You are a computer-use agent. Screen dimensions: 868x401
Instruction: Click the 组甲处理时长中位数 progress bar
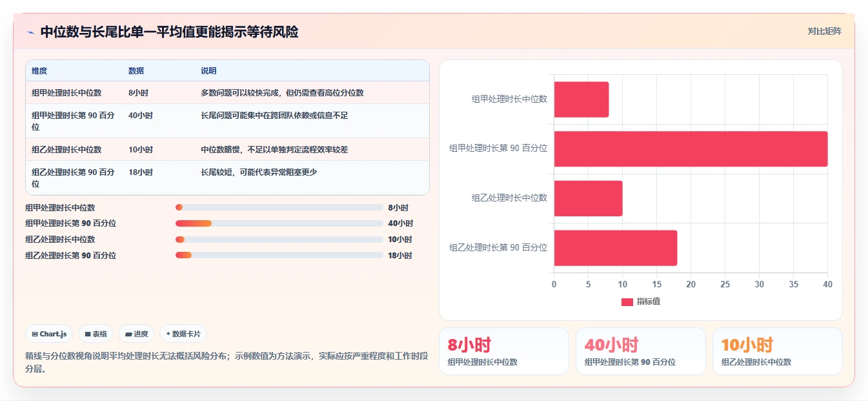pos(279,207)
